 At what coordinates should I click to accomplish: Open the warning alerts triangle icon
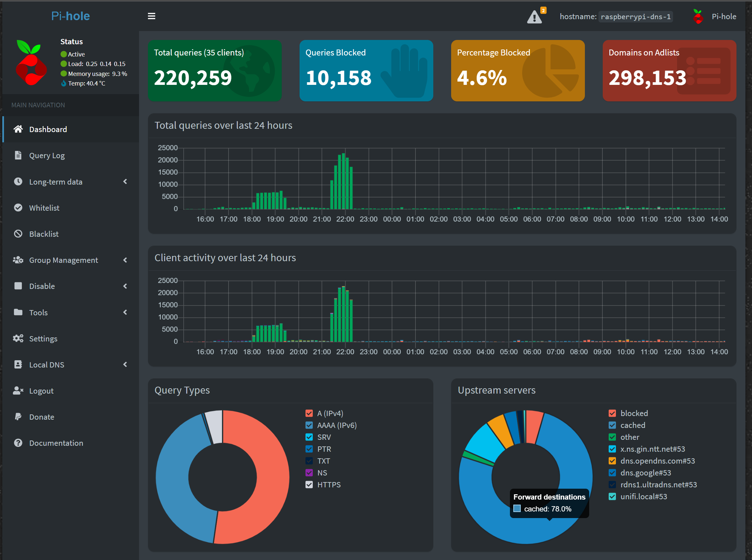534,17
